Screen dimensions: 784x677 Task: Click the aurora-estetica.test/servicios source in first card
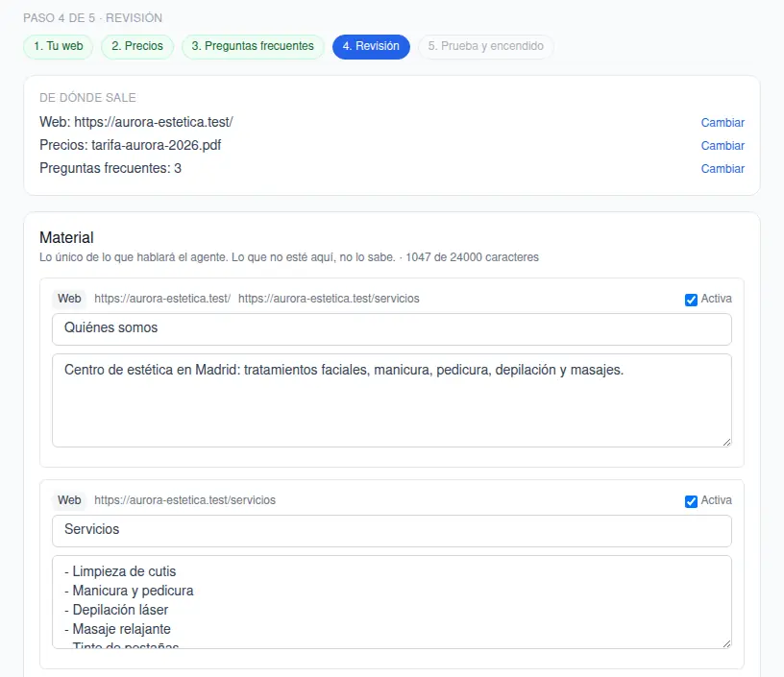coord(329,299)
